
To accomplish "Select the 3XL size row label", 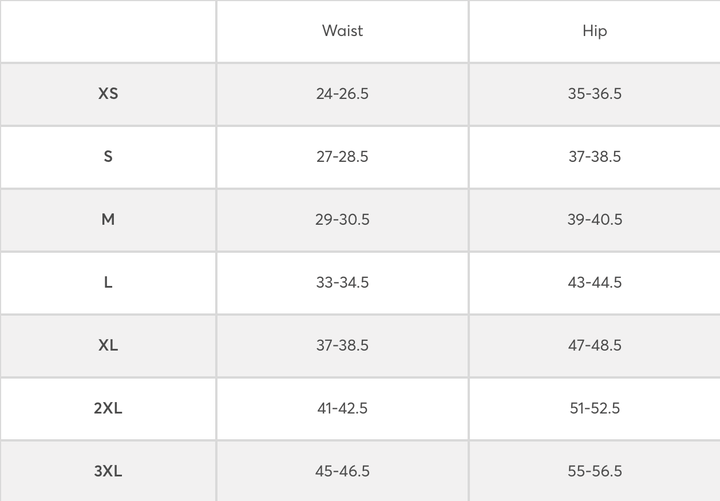I will pos(108,471).
